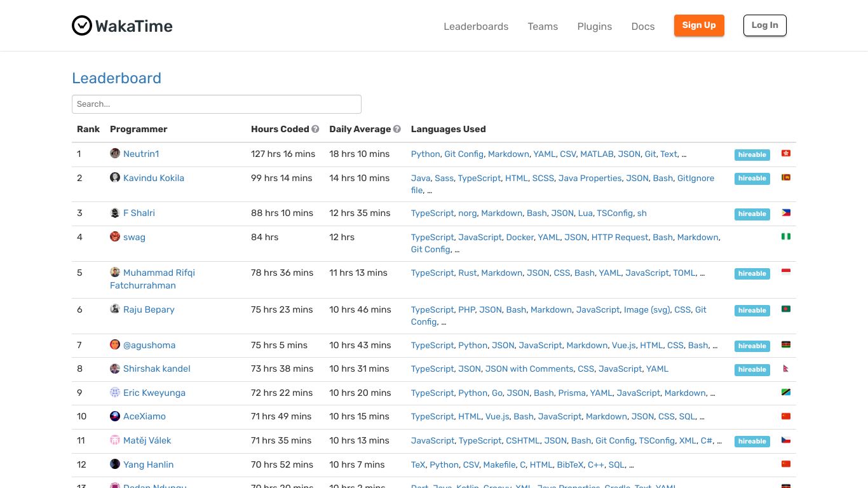Viewport: 868px width, 488px height.
Task: Click the WakaTime clock logo icon
Action: [x=82, y=25]
